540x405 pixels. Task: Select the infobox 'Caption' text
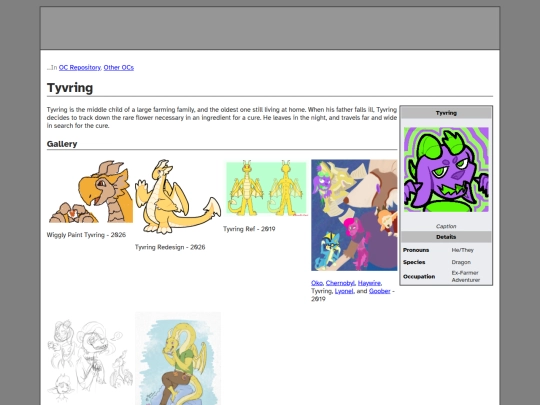[446, 226]
